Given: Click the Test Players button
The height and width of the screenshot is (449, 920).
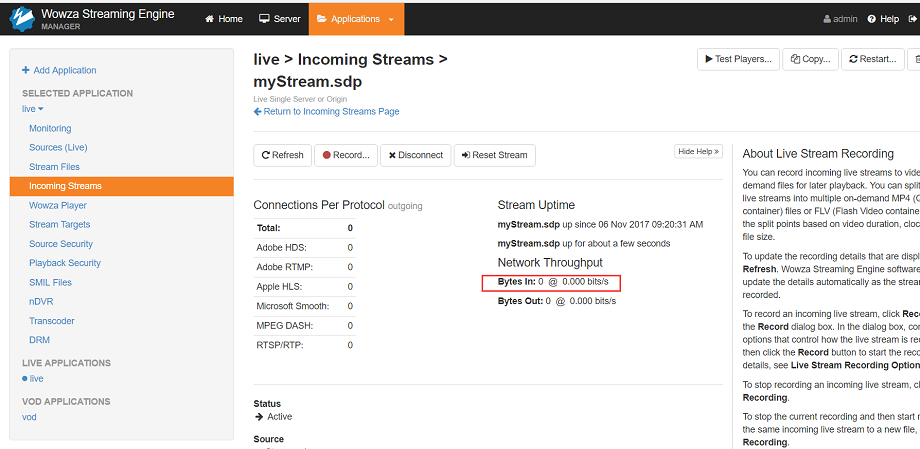Looking at the screenshot, I should pyautogui.click(x=738, y=59).
